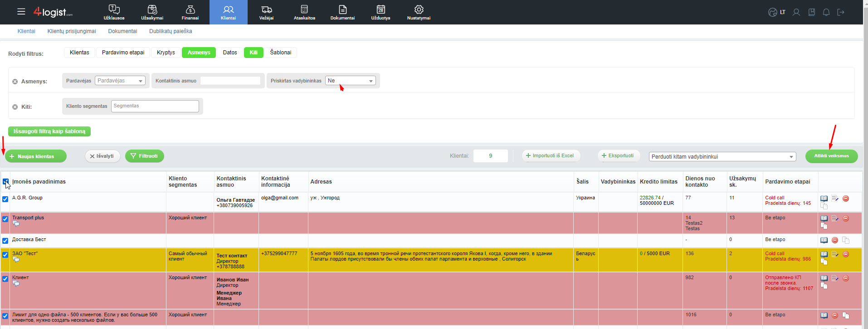868x329 pixels.
Task: Edit A.G.R. Group with the pencil icon
Action: (835, 198)
